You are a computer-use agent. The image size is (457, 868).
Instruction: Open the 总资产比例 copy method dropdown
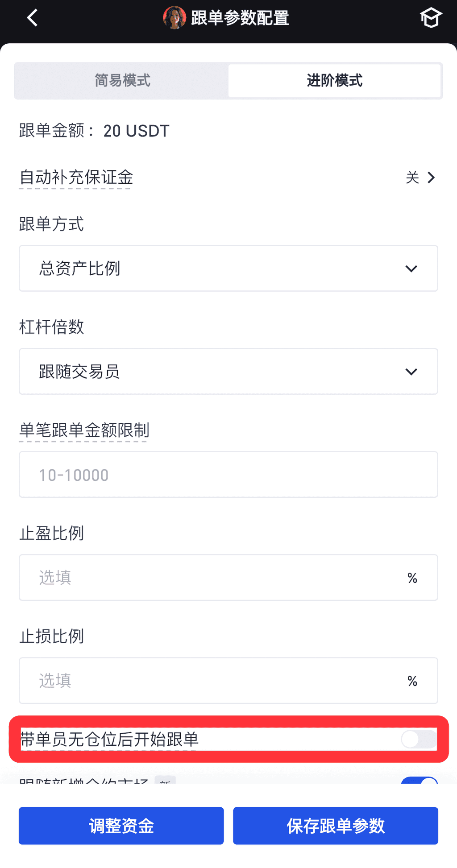point(228,269)
